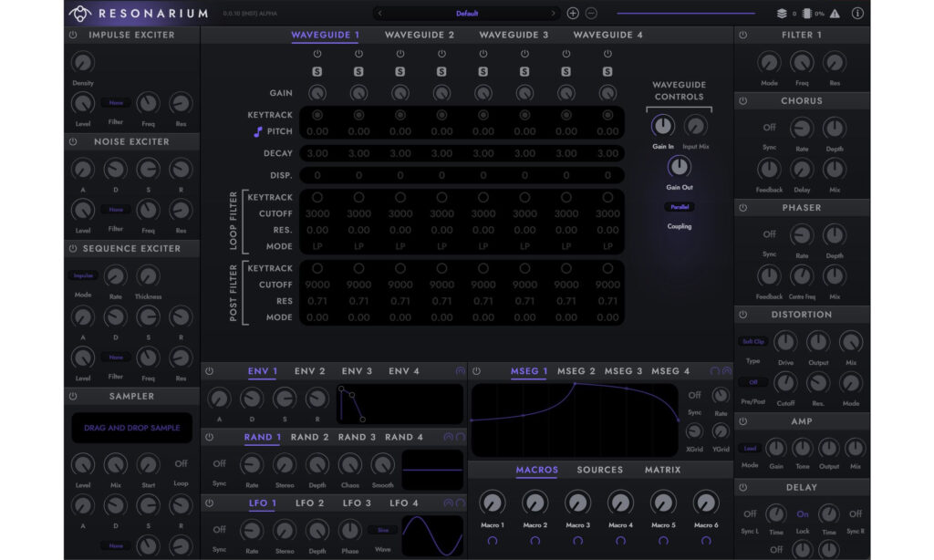Toggle the Impulse Exciter power button
This screenshot has width=934, height=560.
73,36
